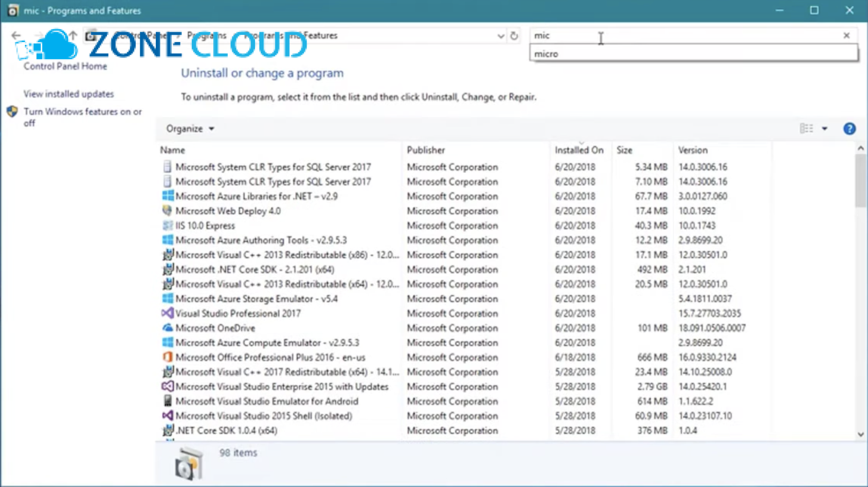Image resolution: width=868 pixels, height=487 pixels.
Task: Click the version value "18.091.0506.0007"
Action: 712,328
